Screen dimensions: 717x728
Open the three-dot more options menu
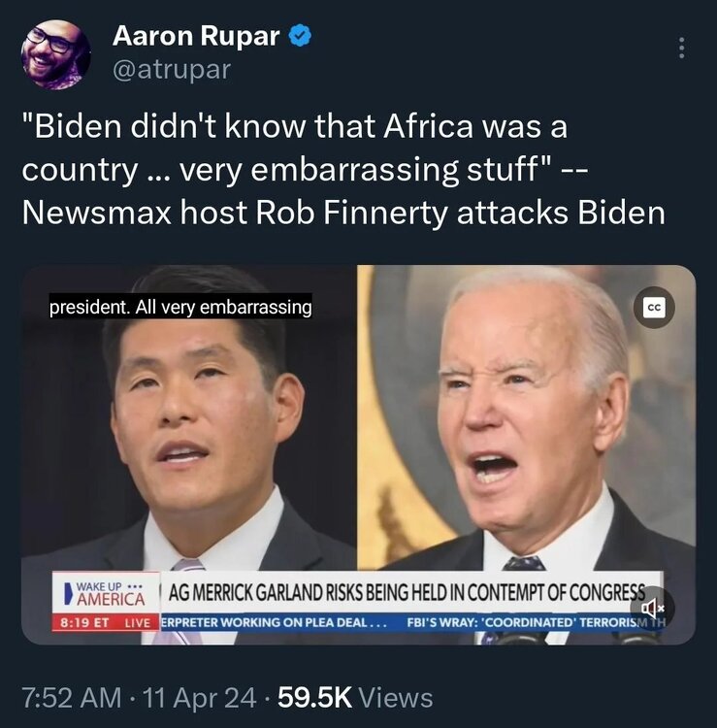681,48
